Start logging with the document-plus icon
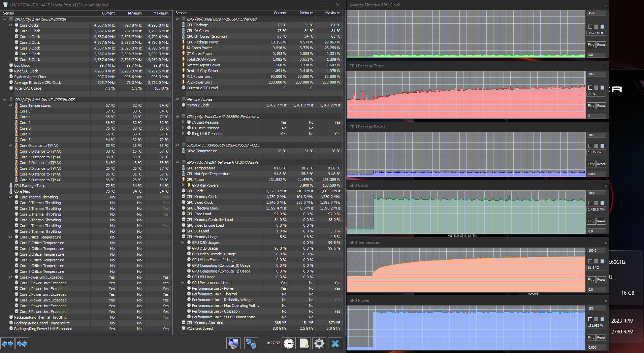The height and width of the screenshot is (353, 644). (x=304, y=343)
